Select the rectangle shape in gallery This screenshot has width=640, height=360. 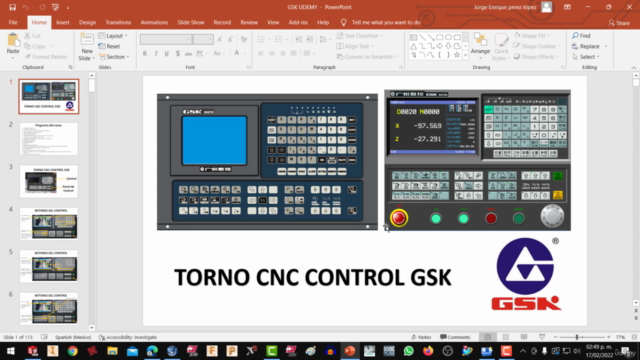click(439, 37)
